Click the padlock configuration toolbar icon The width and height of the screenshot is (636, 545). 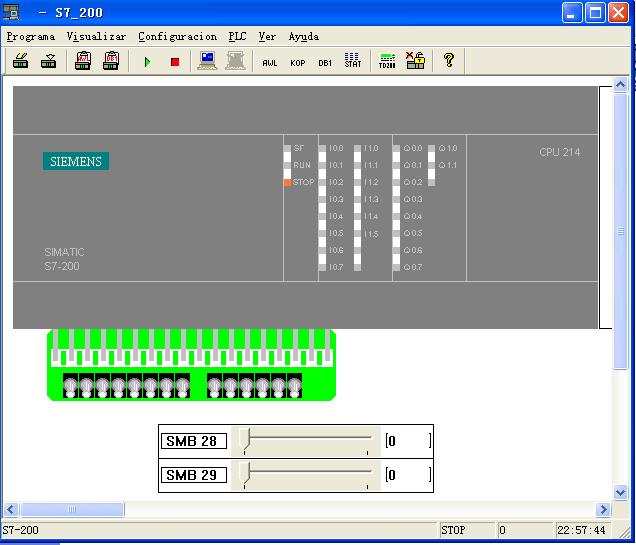tap(415, 60)
